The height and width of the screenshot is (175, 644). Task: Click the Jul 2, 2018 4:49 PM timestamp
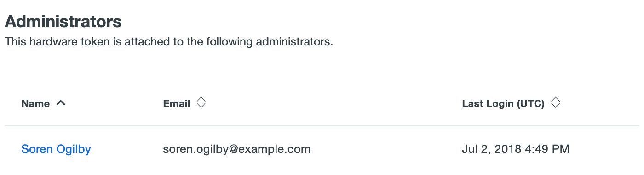point(516,149)
